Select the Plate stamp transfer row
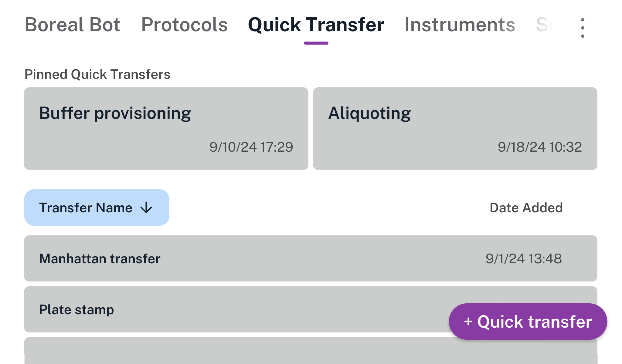Viewport: 622px width, 364px height. pos(212,309)
